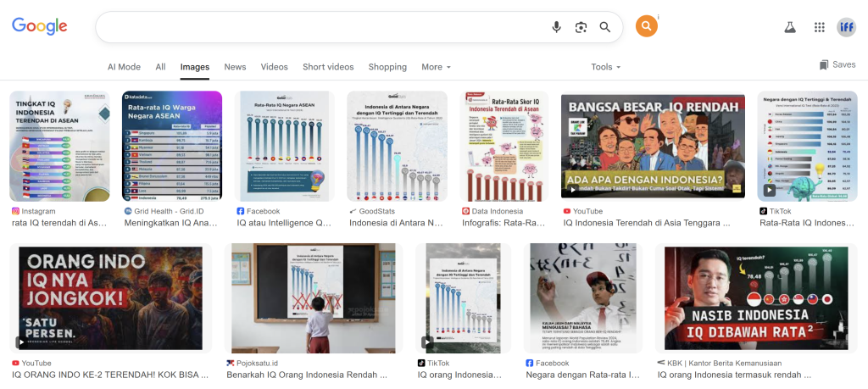868x389 pixels.
Task: Open the Katadata ASEAN IQ ranking thumbnail
Action: 172,146
